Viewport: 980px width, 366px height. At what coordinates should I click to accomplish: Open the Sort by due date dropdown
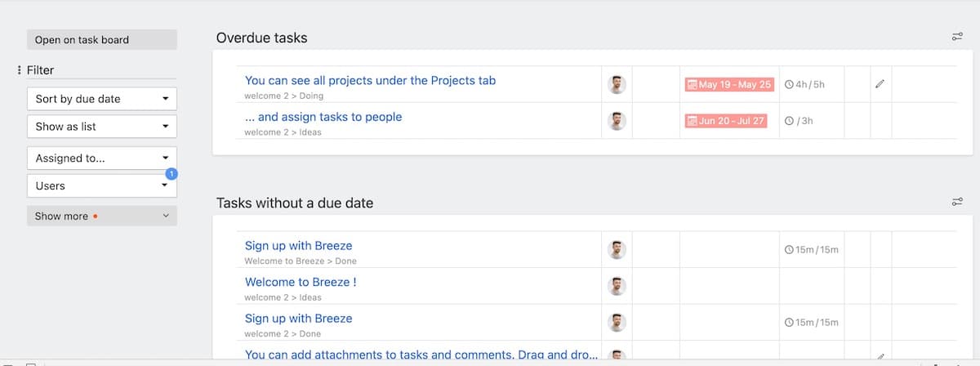[102, 99]
